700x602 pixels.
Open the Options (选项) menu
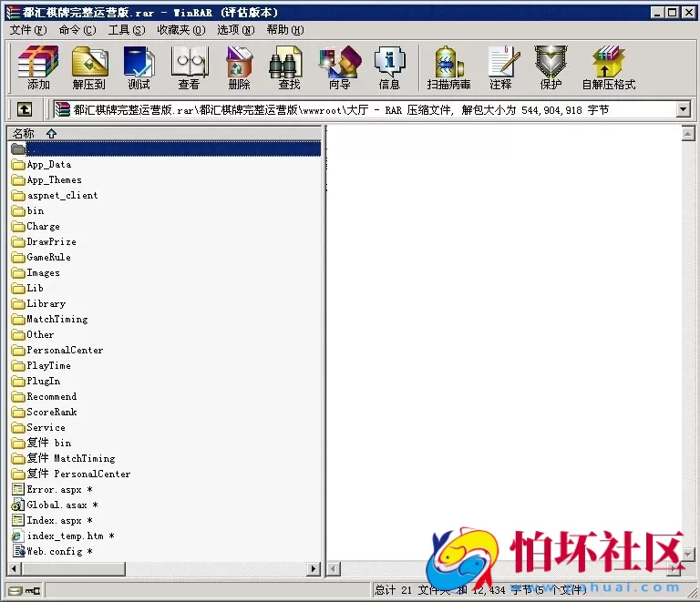[x=235, y=30]
